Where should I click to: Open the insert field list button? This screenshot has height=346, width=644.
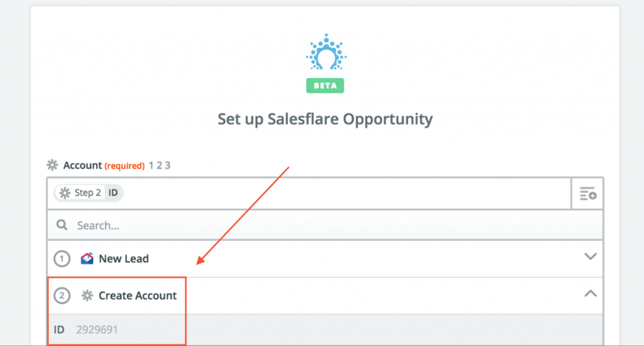(x=587, y=194)
